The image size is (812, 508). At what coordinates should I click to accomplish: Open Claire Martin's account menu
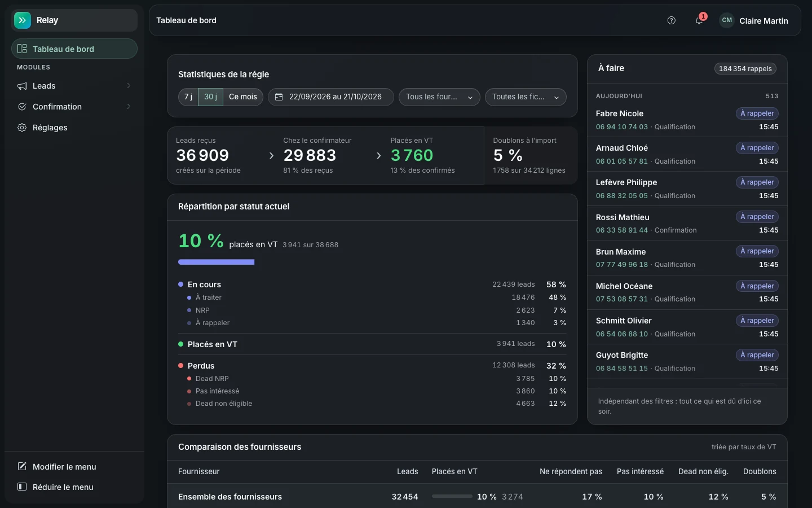(x=754, y=20)
